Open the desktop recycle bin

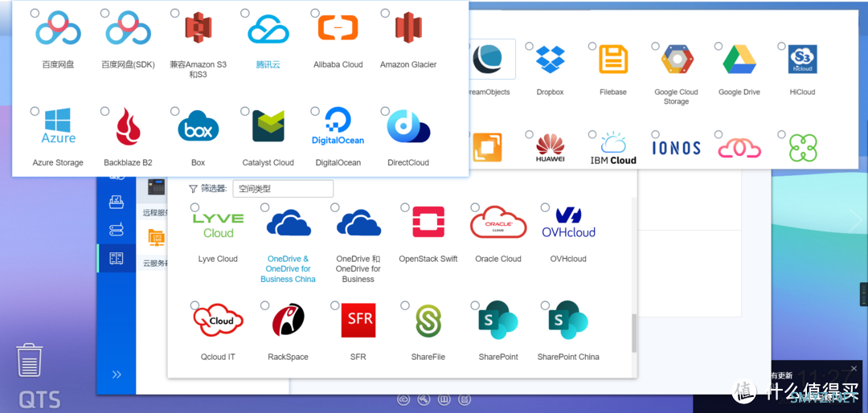[30, 360]
